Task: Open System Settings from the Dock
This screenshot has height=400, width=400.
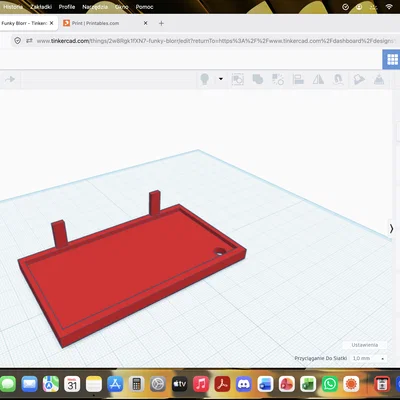Action: (x=158, y=384)
